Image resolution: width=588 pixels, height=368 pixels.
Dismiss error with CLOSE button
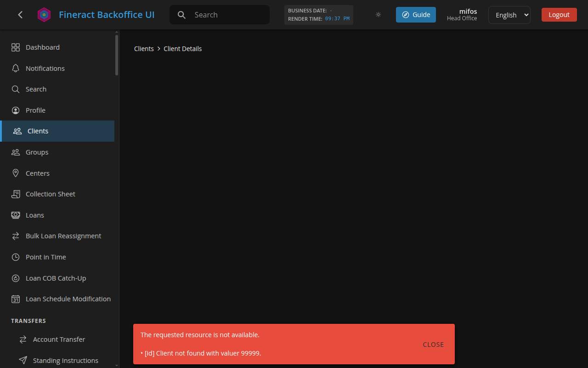(x=433, y=344)
